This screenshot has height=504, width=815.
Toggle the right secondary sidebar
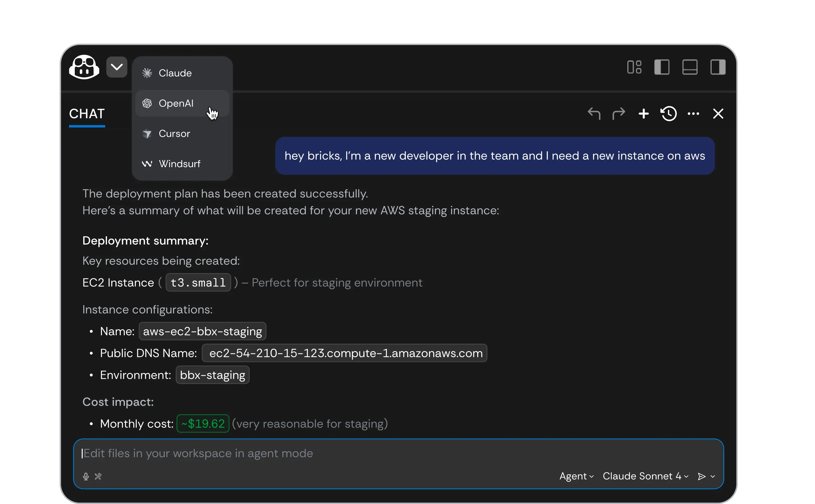pyautogui.click(x=718, y=67)
